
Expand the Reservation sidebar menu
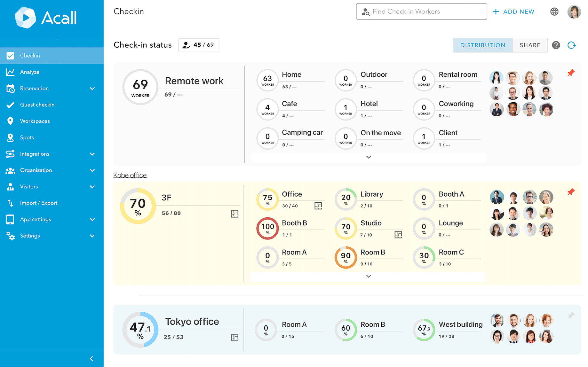coord(92,89)
